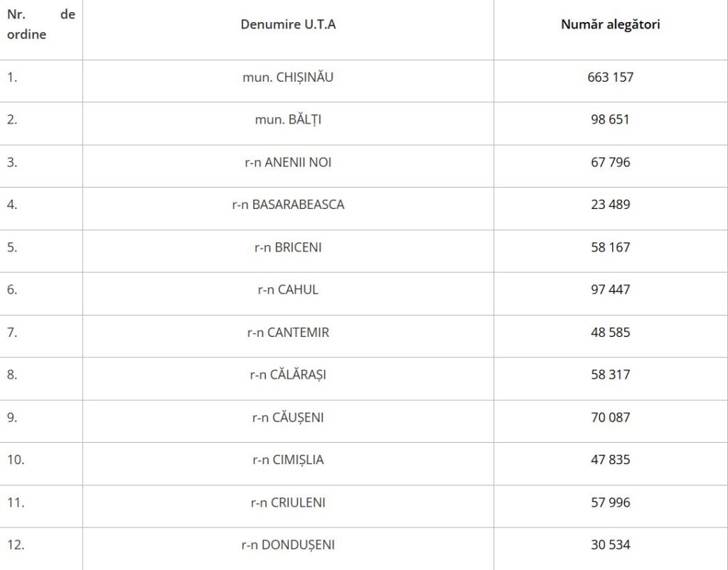
Task: Click the 'r-n CĂUȘENI' cell
Action: (288, 417)
